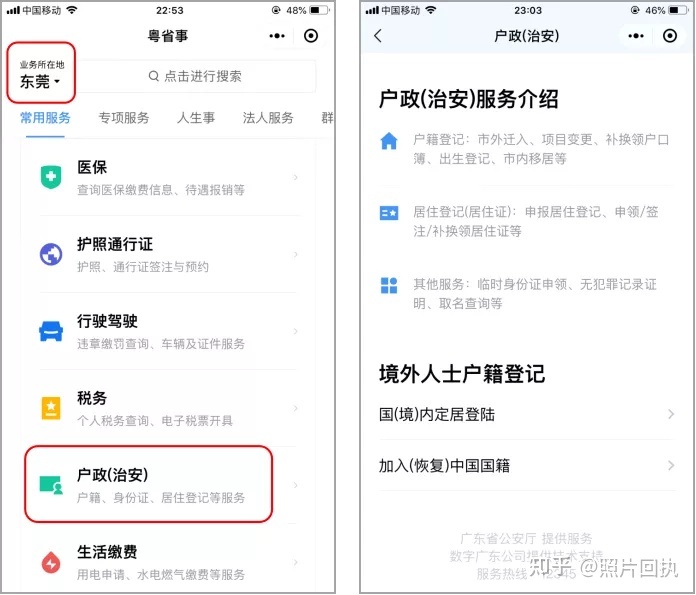
Task: Tap the green 户政(治安) ID card icon
Action: tap(51, 485)
